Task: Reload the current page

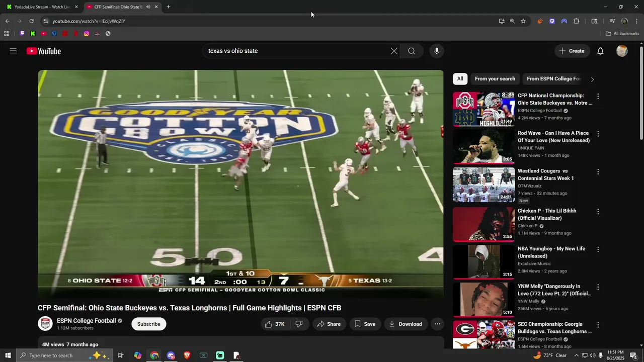Action: 31,21
